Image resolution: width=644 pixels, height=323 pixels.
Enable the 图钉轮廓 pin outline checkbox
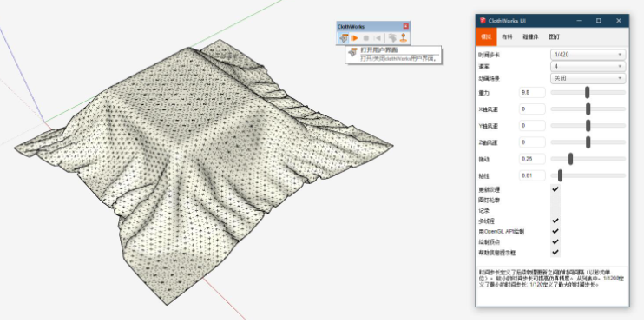click(x=555, y=200)
